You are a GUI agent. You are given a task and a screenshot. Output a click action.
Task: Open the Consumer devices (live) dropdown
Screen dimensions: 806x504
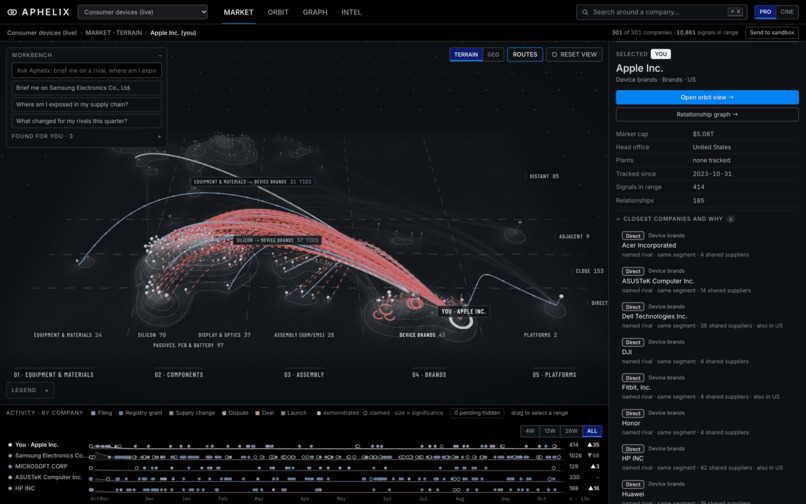[142, 12]
